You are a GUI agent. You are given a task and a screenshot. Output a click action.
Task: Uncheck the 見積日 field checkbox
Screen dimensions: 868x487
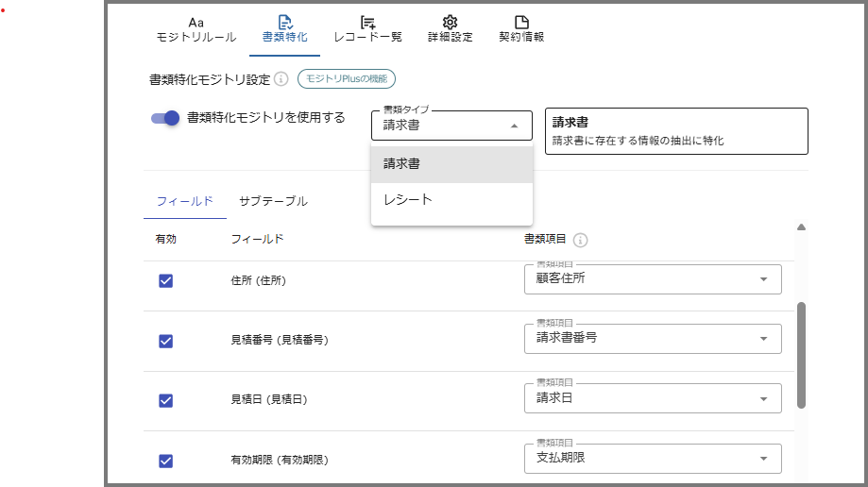pos(166,400)
